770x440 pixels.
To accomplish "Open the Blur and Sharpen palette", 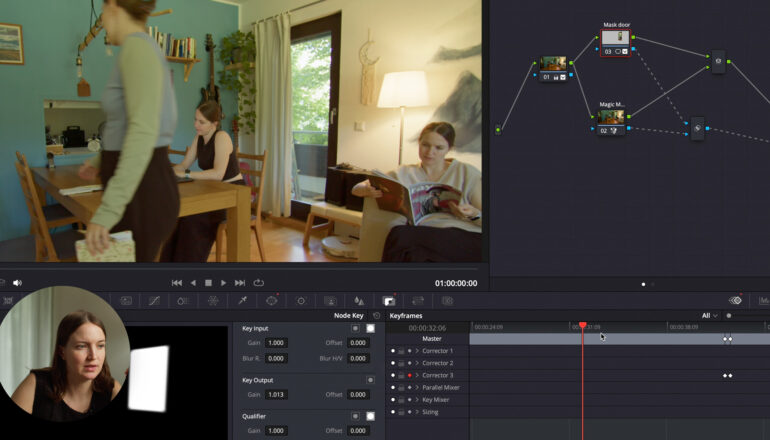I will tap(359, 301).
